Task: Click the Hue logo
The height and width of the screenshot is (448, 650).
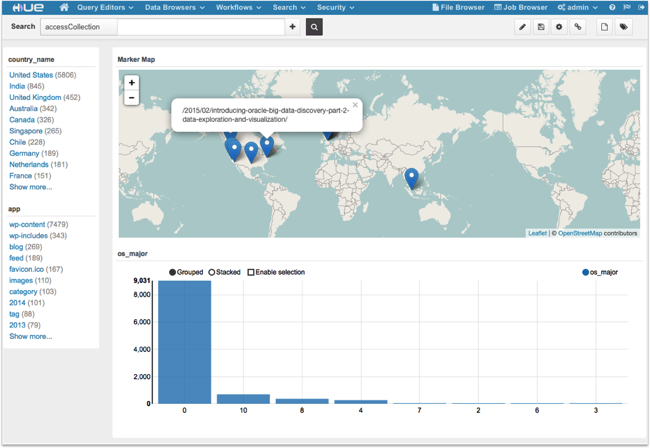Action: (x=28, y=7)
